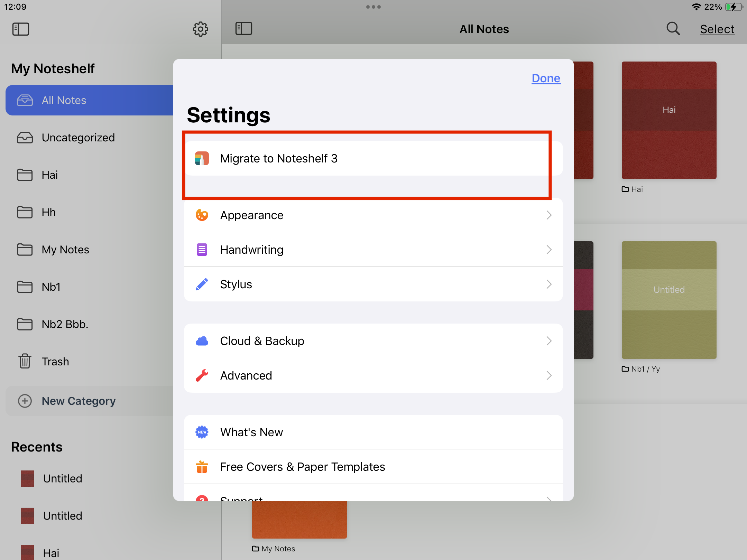This screenshot has height=560, width=747.
Task: Open Migrate to Noteshelf 3 row
Action: tap(373, 158)
